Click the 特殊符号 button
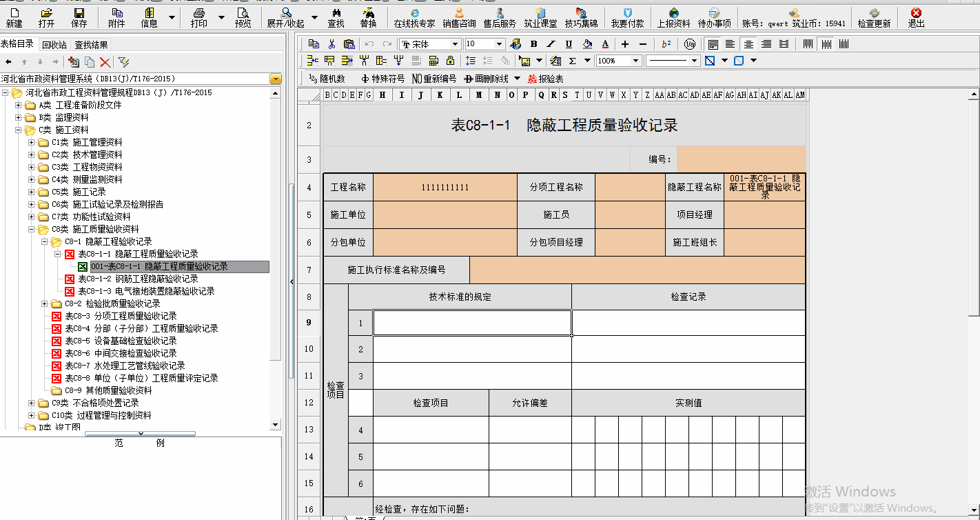 [382, 79]
